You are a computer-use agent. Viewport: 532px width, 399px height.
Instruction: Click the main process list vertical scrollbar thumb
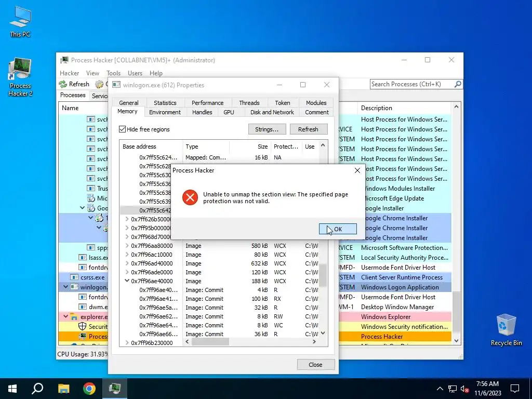click(x=457, y=312)
